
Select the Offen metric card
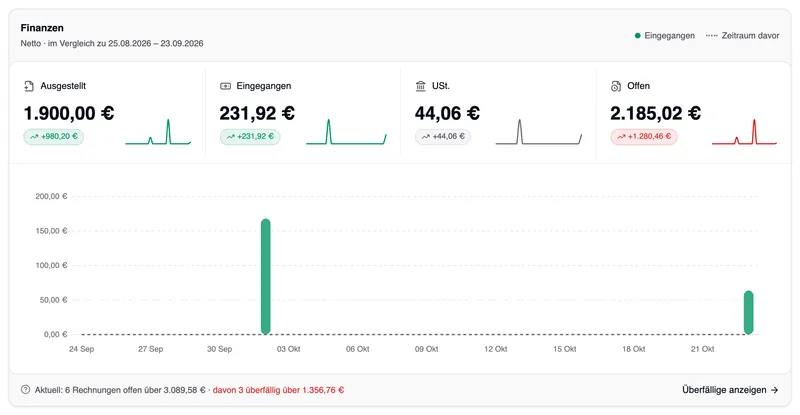(693, 112)
